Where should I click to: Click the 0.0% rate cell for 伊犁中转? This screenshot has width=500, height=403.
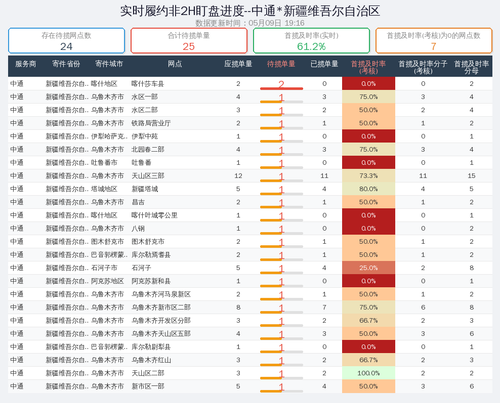point(368,136)
